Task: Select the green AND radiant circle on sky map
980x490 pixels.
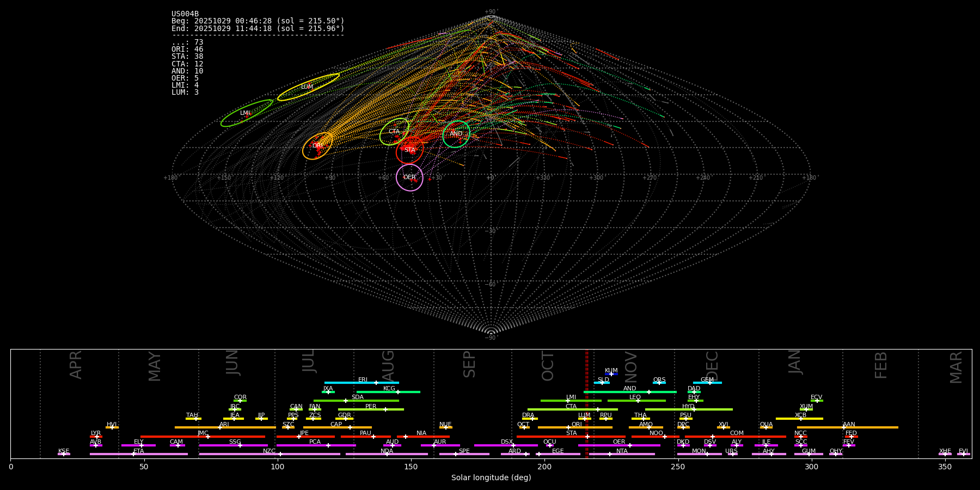Action: [456, 134]
